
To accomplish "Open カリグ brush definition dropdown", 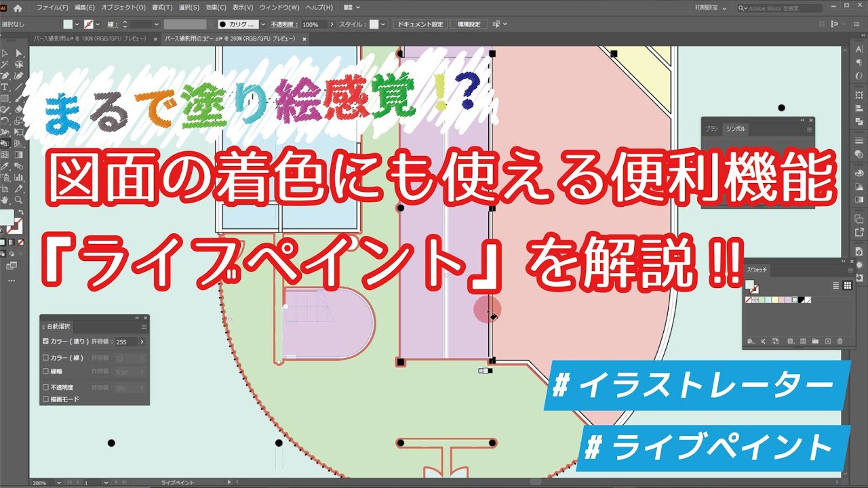I will (x=262, y=24).
